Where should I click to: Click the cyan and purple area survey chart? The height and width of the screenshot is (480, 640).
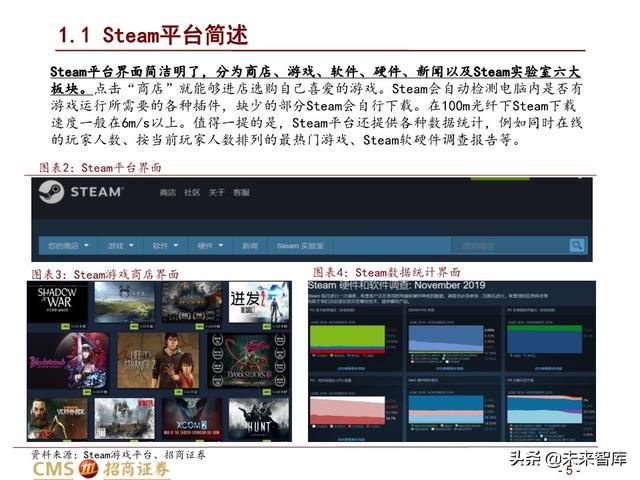coord(544,410)
